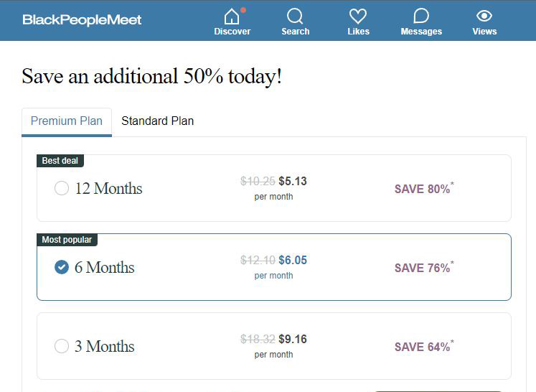
Task: Switch to the Standard Plan tab
Action: (x=158, y=121)
